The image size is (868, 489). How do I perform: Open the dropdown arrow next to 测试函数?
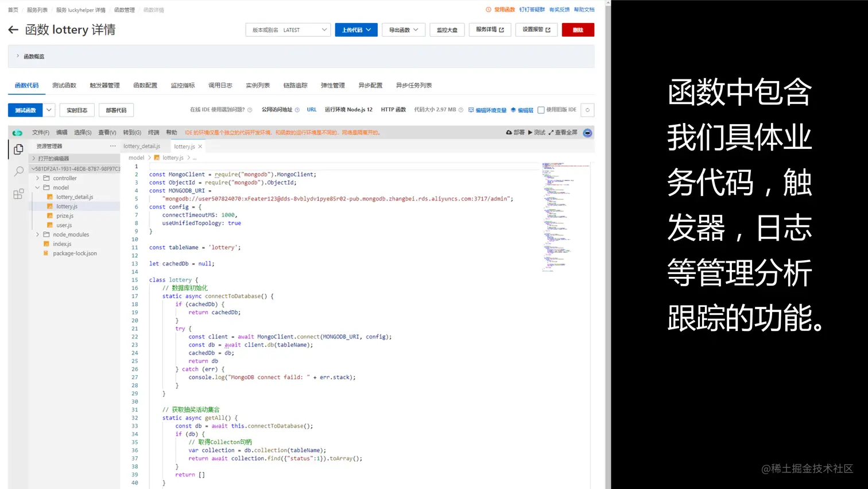(49, 110)
